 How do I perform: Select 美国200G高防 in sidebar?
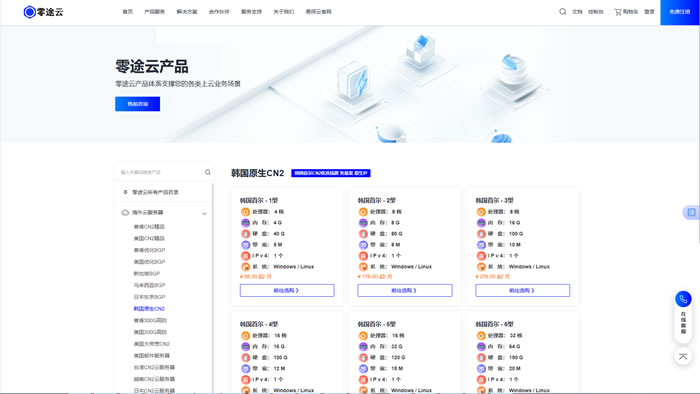150,332
